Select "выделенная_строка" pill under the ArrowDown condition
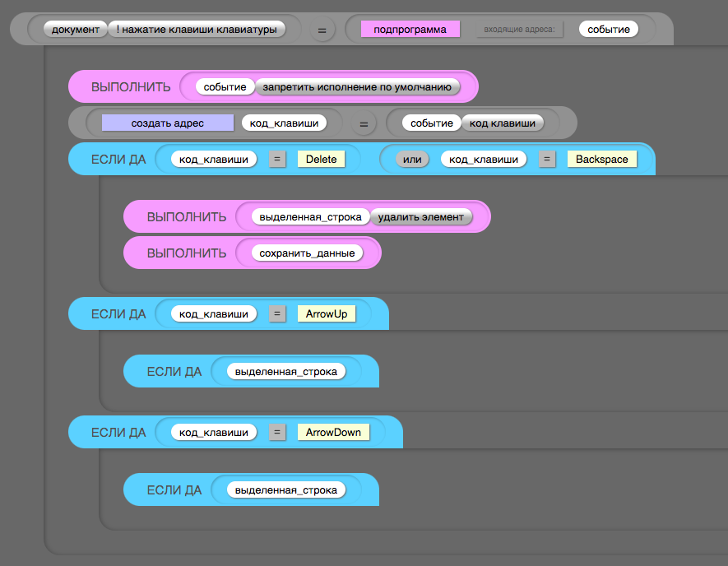This screenshot has height=566, width=728. [286, 489]
